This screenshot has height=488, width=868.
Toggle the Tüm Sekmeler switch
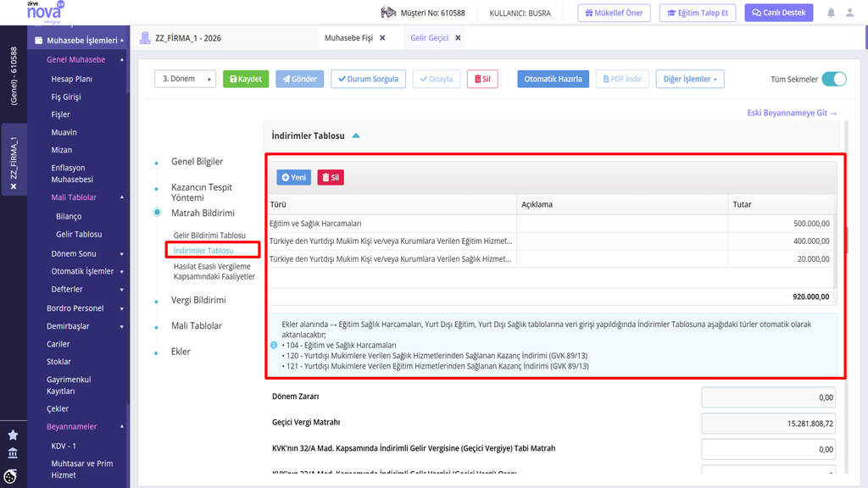(834, 79)
